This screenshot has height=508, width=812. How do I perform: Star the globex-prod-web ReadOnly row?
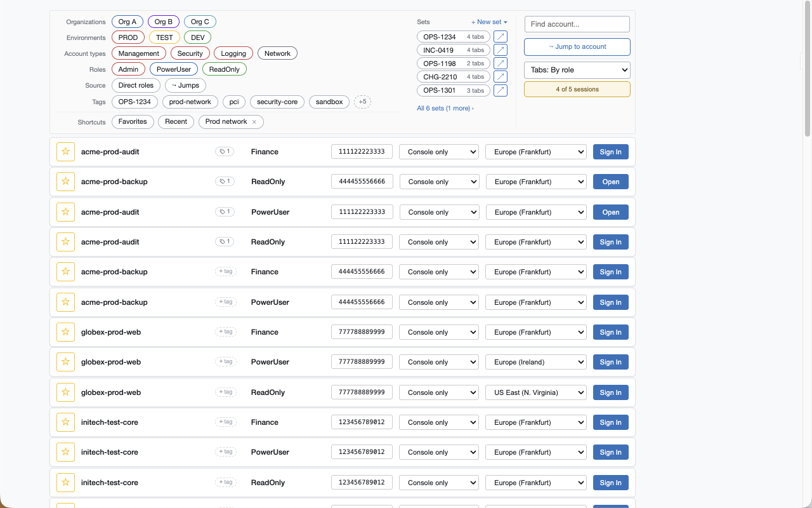coord(65,392)
